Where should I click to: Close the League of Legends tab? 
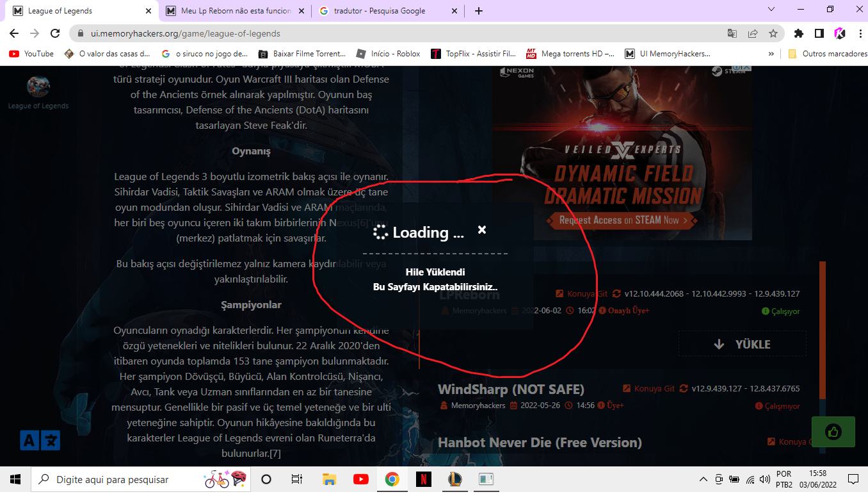click(x=149, y=11)
